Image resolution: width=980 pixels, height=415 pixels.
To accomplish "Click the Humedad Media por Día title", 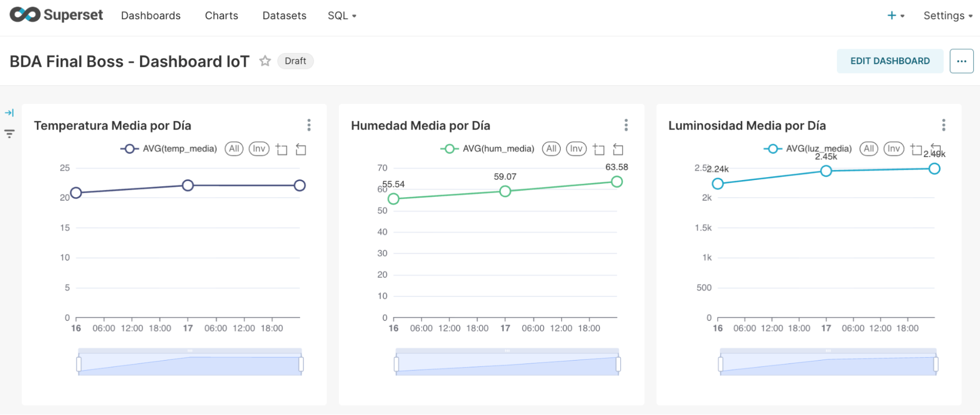I will (x=421, y=126).
